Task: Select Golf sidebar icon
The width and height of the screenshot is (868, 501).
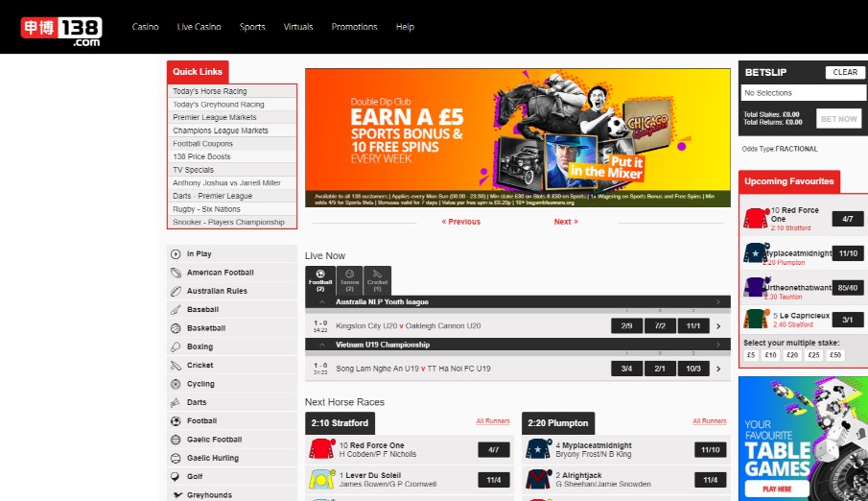Action: pyautogui.click(x=176, y=477)
